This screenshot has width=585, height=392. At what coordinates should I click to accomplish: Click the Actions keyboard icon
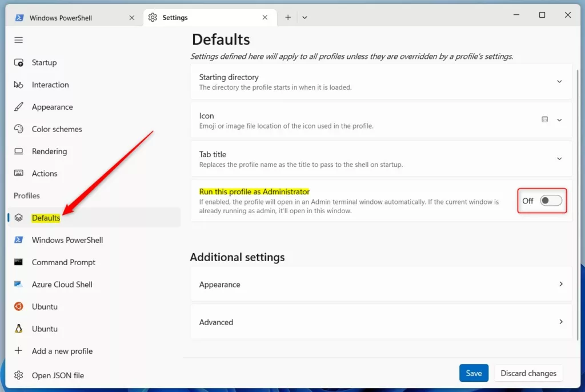[19, 173]
